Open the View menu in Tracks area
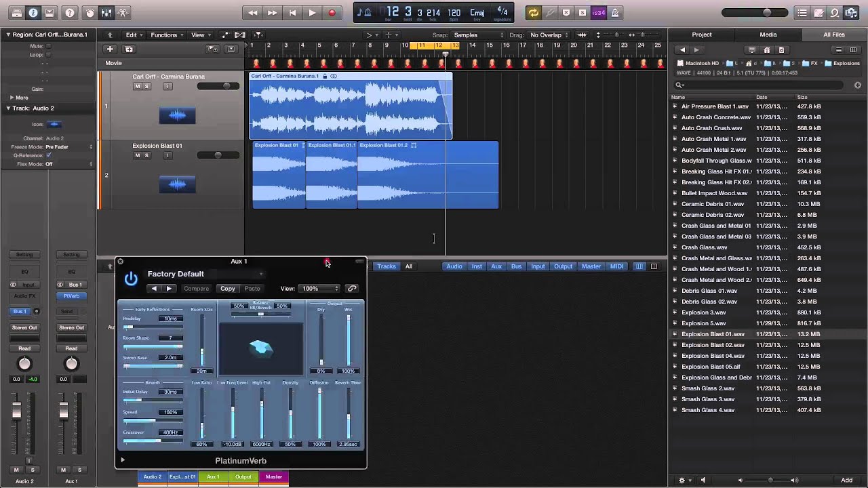Viewport: 868px width, 488px height. (200, 35)
